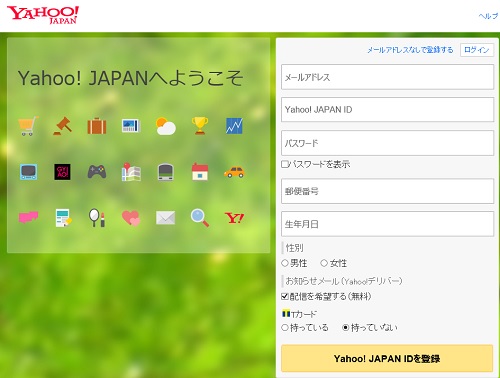500x378 pixels.
Task: Select the 女性 radio button
Action: click(x=324, y=263)
